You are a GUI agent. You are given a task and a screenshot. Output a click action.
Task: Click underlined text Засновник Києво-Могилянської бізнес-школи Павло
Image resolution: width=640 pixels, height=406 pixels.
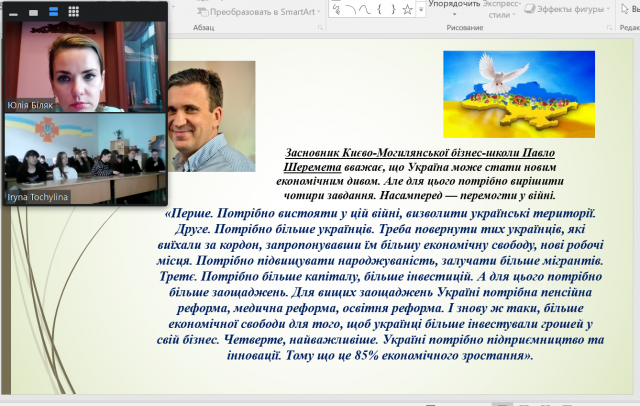click(420, 153)
